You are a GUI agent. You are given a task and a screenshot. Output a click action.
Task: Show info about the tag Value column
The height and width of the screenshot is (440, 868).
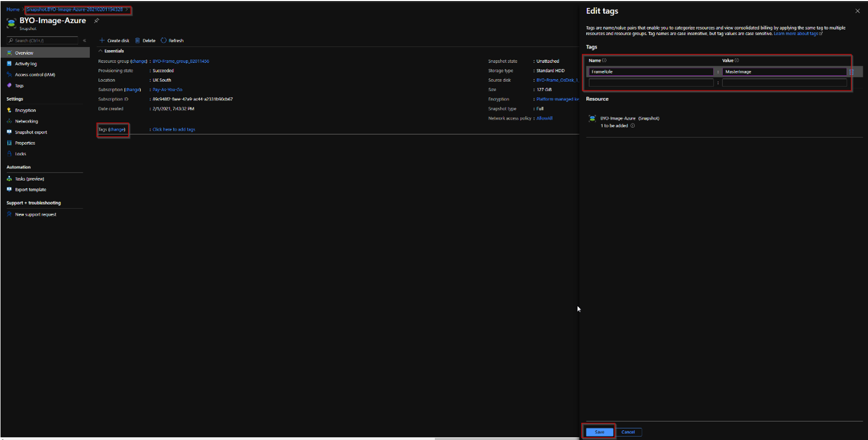tap(737, 60)
